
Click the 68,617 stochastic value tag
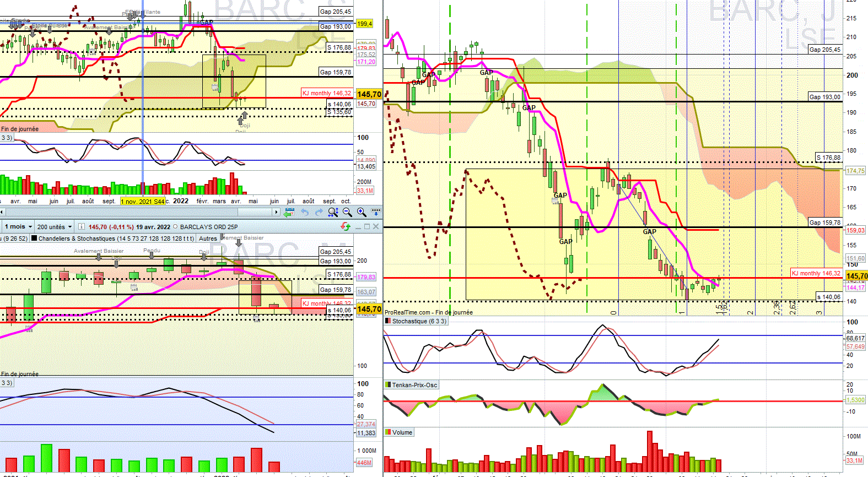(x=855, y=338)
